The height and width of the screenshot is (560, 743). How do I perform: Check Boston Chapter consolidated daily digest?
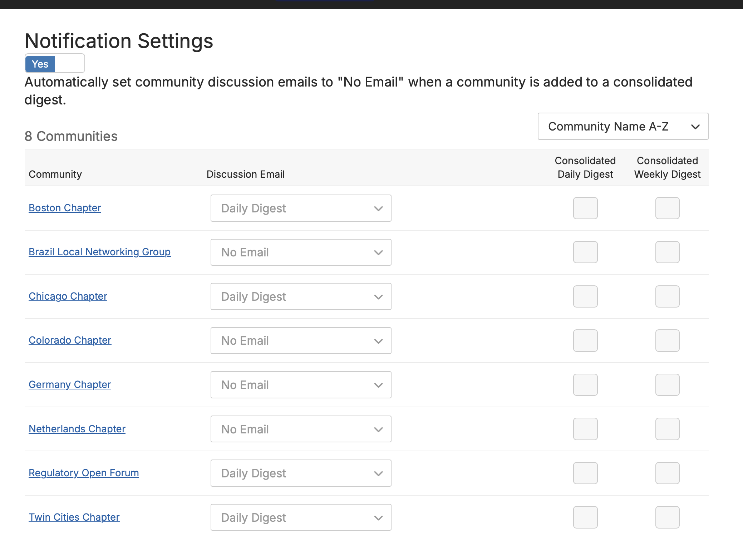point(585,208)
